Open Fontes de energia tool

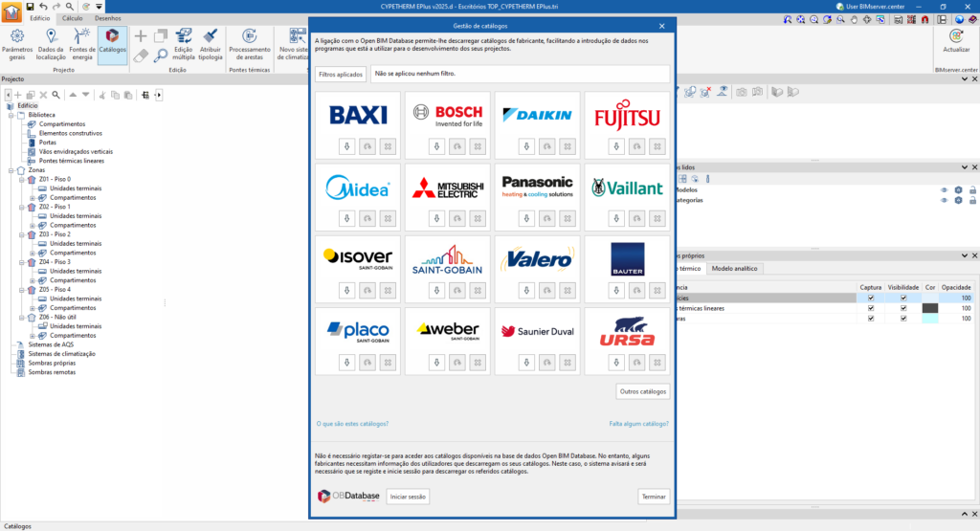[x=82, y=44]
